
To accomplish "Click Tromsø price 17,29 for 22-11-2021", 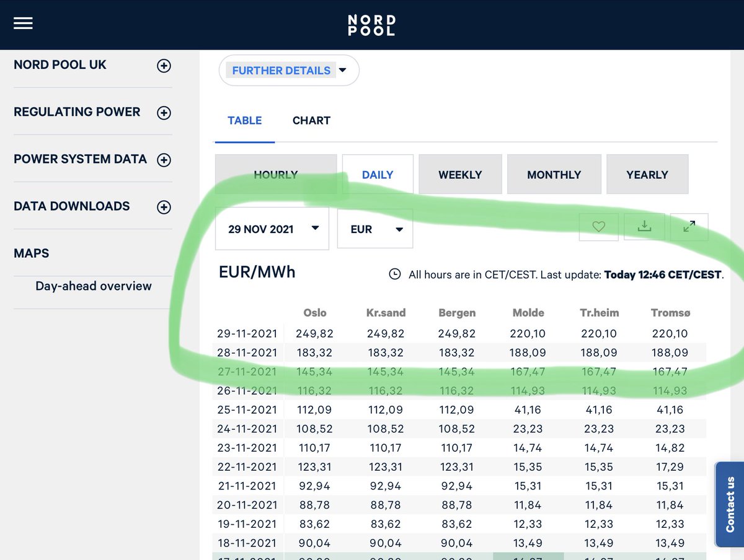I will pyautogui.click(x=670, y=467).
